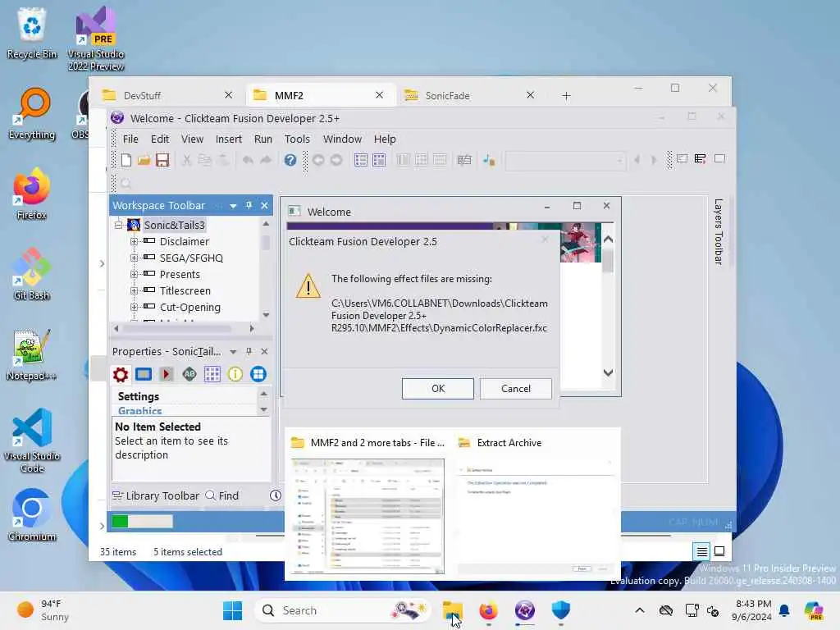
Task: Select the AB Values properties tab icon
Action: tap(189, 374)
